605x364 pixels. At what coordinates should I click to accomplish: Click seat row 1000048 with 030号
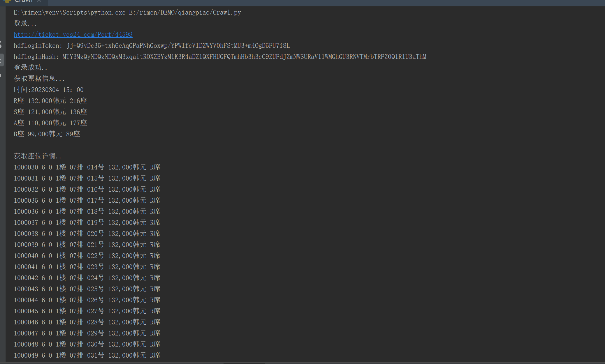pyautogui.click(x=87, y=344)
